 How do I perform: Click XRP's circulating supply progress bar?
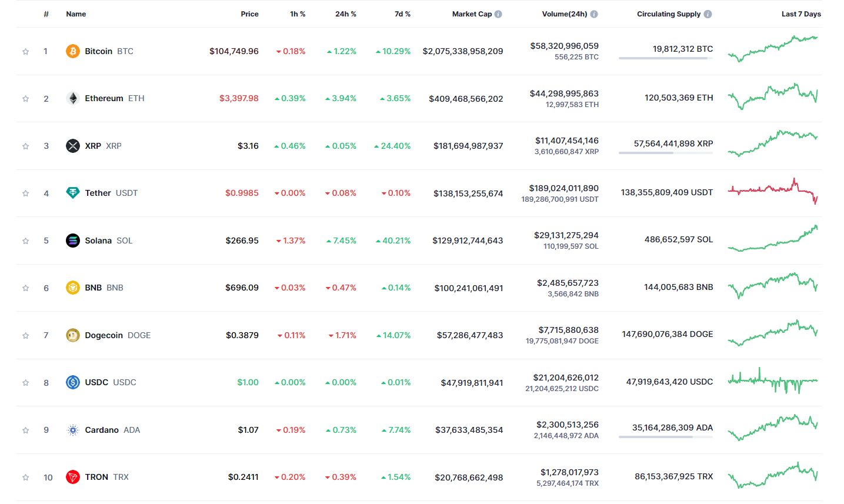tap(666, 153)
